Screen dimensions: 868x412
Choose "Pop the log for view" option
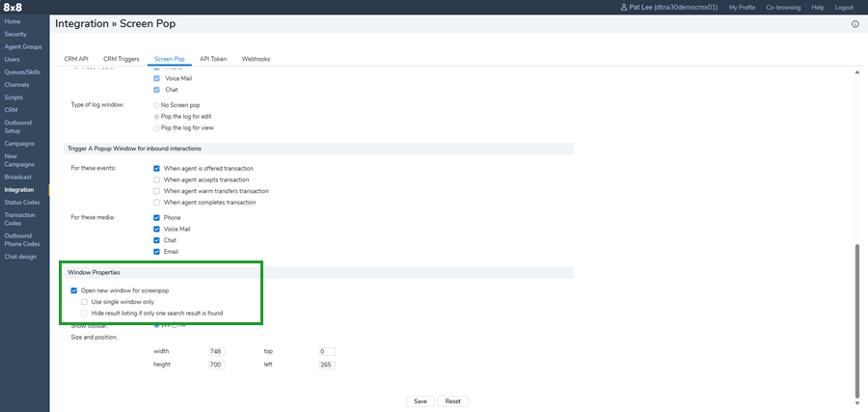coord(157,127)
